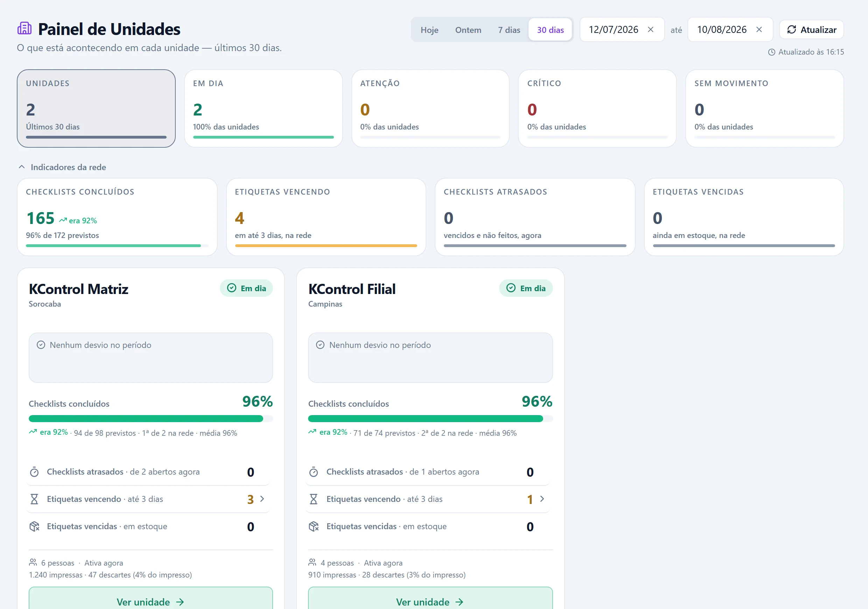The width and height of the screenshot is (868, 609).
Task: Click the KControl Filial unit title
Action: pos(352,289)
